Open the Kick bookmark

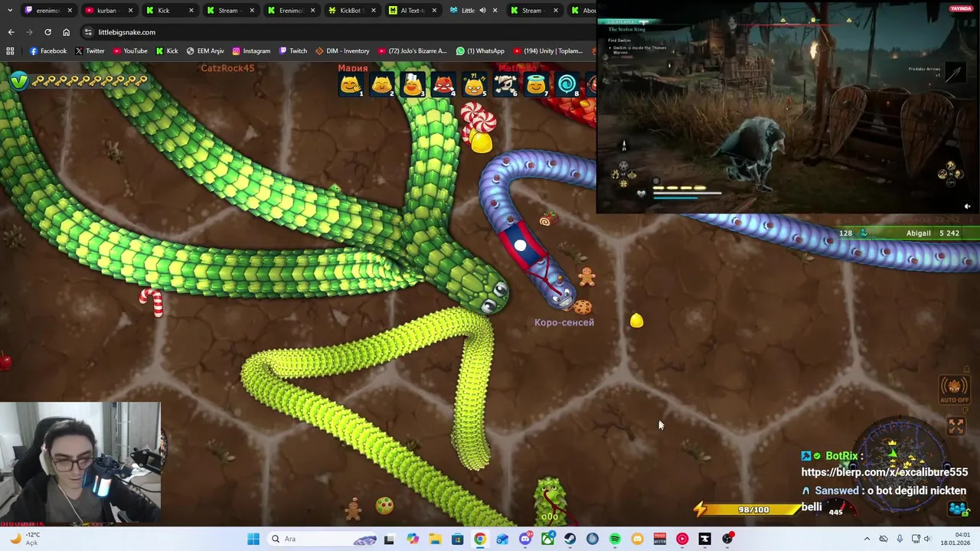pos(167,51)
